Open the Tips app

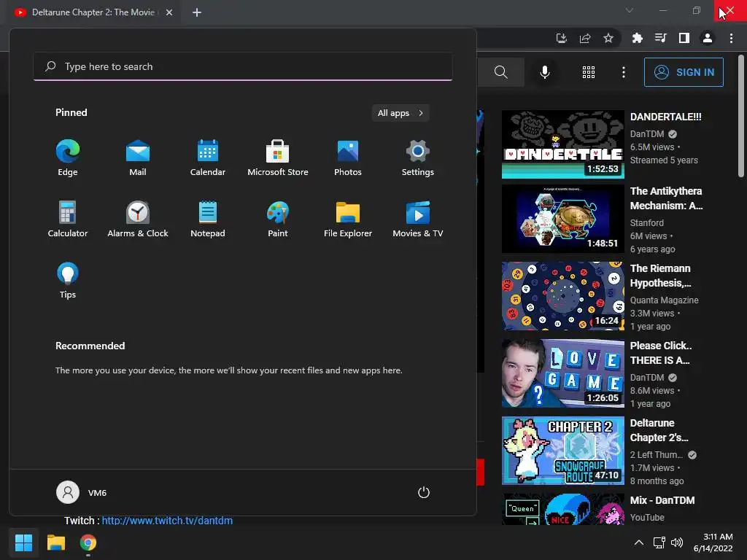point(68,281)
